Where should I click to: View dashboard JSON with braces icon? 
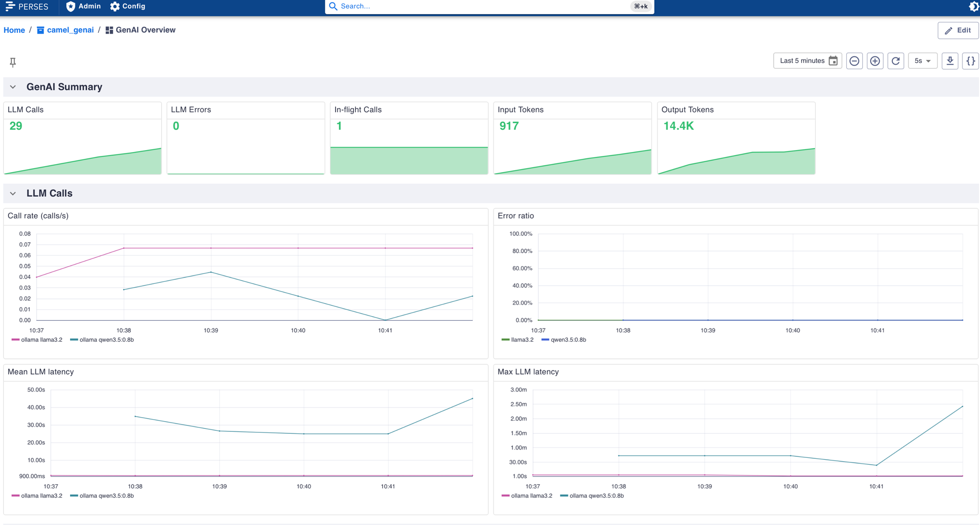[970, 61]
